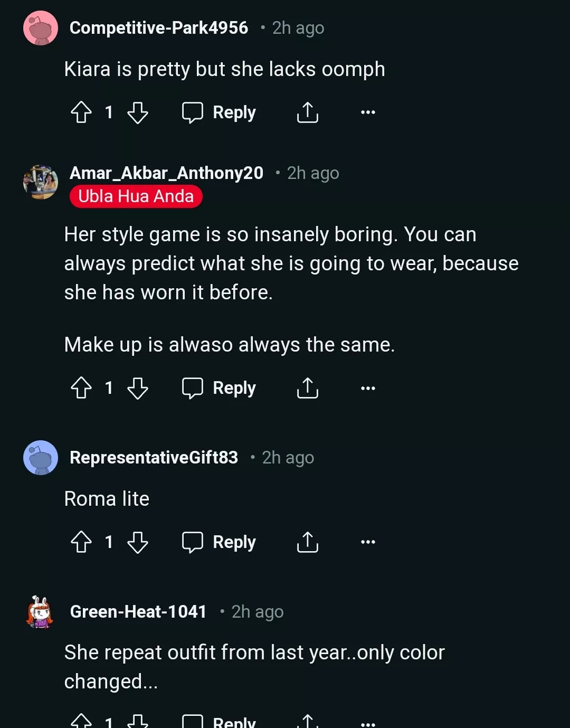The height and width of the screenshot is (728, 570).
Task: Tap Green-Heat-1041's bunny avatar
Action: coord(40,612)
